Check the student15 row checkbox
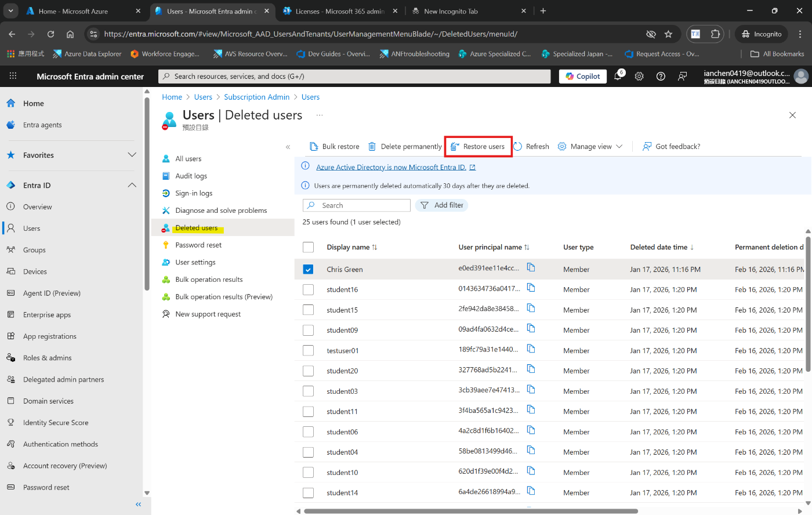The height and width of the screenshot is (515, 812). (308, 310)
